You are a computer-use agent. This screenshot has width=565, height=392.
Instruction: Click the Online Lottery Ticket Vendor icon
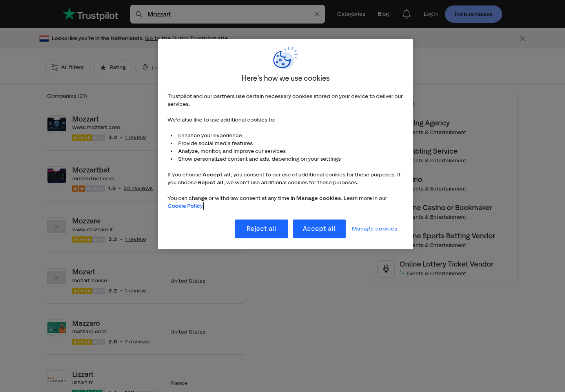coord(386,269)
